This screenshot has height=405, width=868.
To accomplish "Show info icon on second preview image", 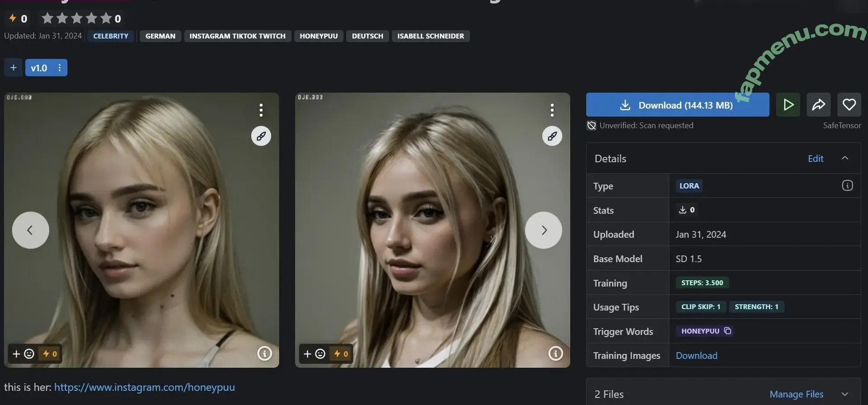I will (x=556, y=353).
